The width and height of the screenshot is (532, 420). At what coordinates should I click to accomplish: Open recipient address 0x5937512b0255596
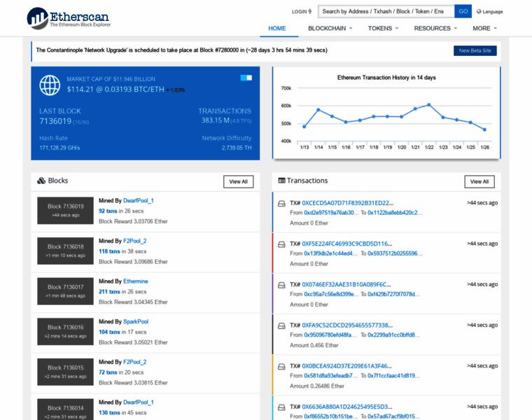point(395,253)
